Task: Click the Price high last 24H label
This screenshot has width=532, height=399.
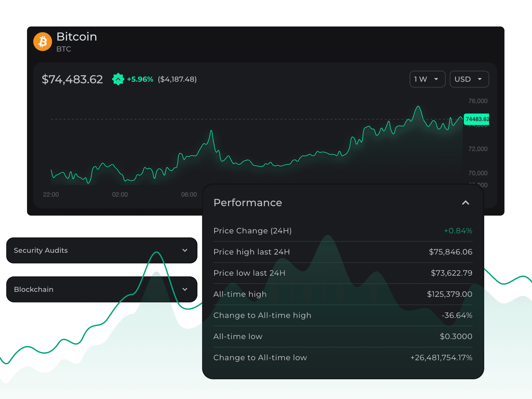Action: [252, 252]
